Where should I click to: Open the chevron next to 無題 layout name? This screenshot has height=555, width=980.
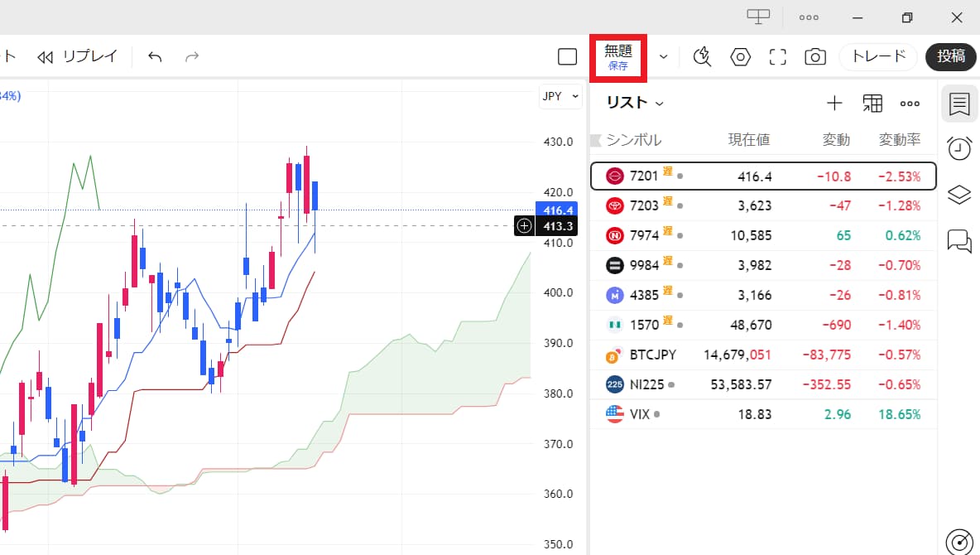662,56
